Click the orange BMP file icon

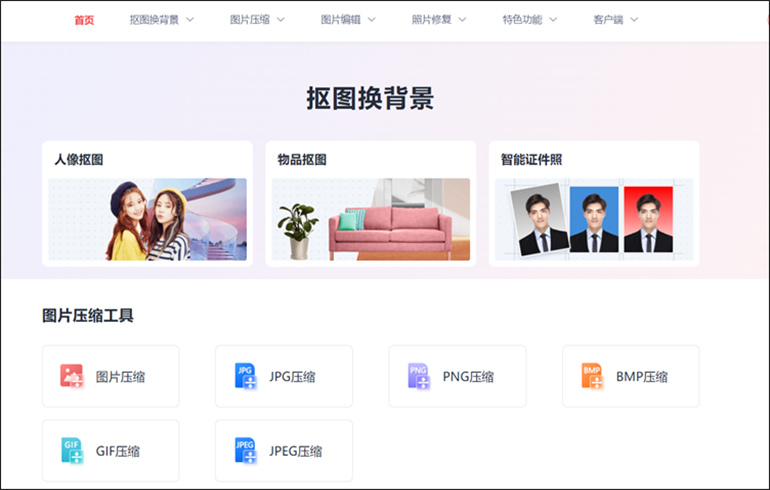[592, 376]
